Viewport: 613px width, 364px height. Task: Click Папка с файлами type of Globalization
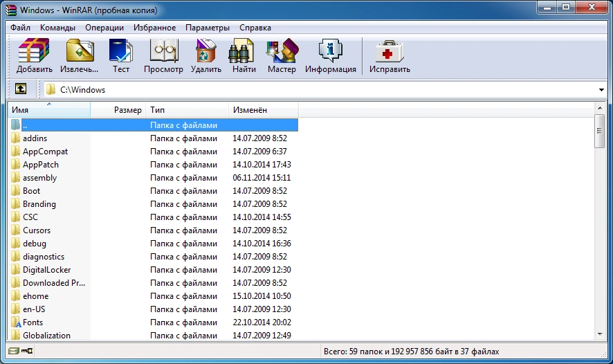click(x=183, y=335)
